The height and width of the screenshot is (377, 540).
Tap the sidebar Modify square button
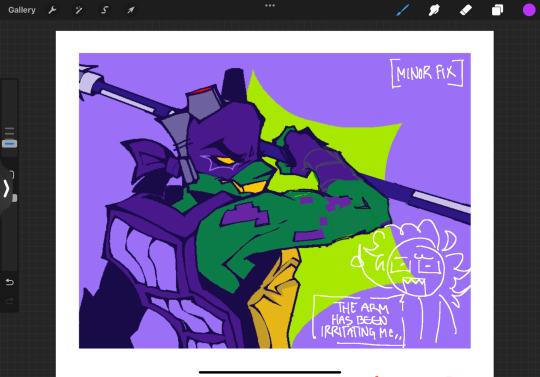pos(12,175)
